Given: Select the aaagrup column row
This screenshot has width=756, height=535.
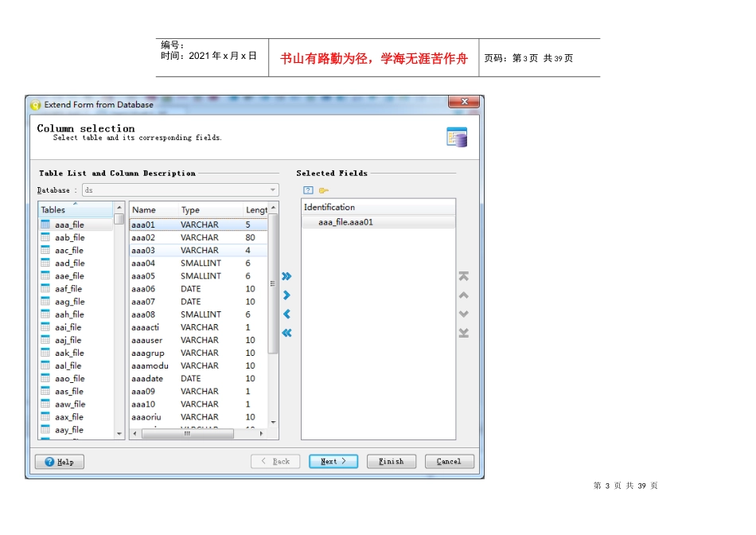Looking at the screenshot, I should (199, 353).
